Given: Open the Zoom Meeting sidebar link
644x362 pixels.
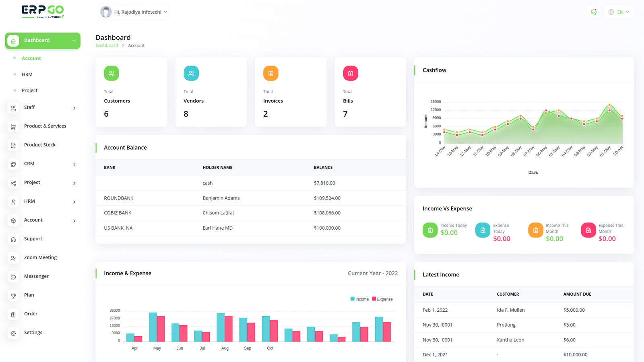Looking at the screenshot, I should [x=40, y=257].
